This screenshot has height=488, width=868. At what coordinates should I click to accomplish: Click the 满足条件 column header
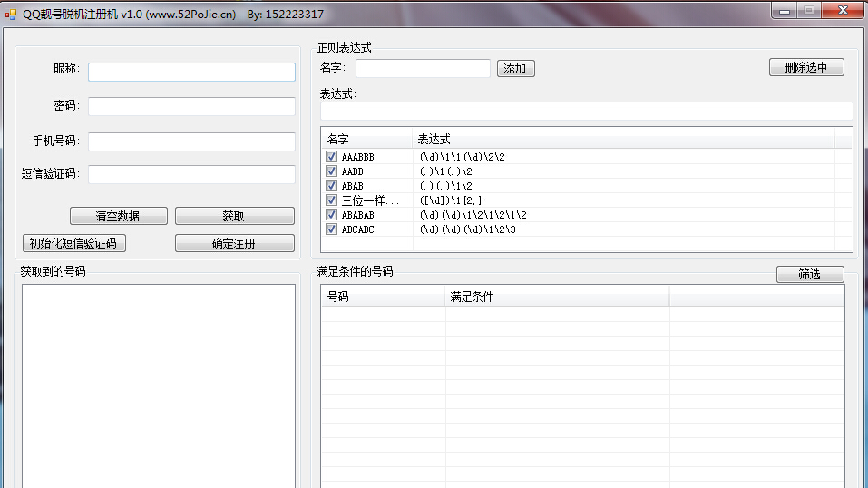pos(557,297)
